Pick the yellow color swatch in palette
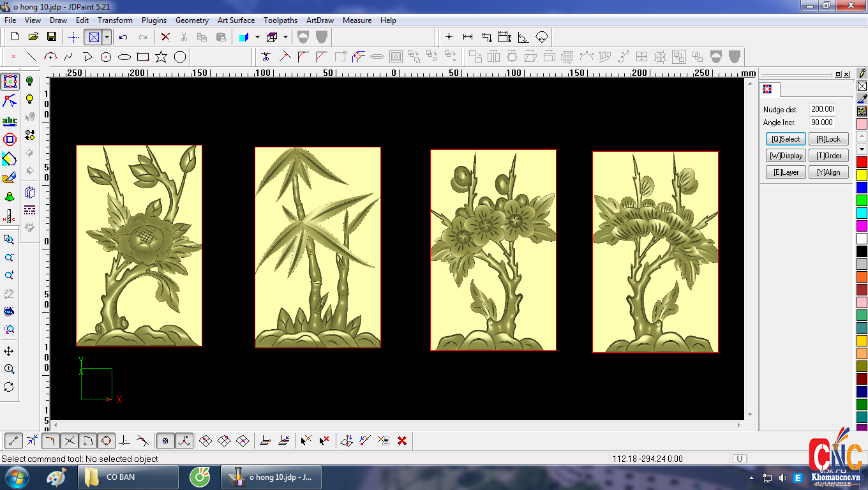The image size is (868, 490). 862,174
